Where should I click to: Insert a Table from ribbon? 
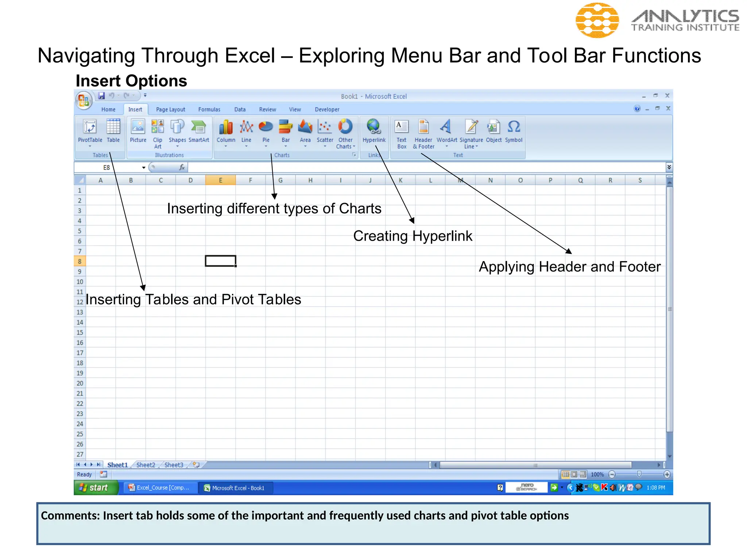[x=113, y=131]
